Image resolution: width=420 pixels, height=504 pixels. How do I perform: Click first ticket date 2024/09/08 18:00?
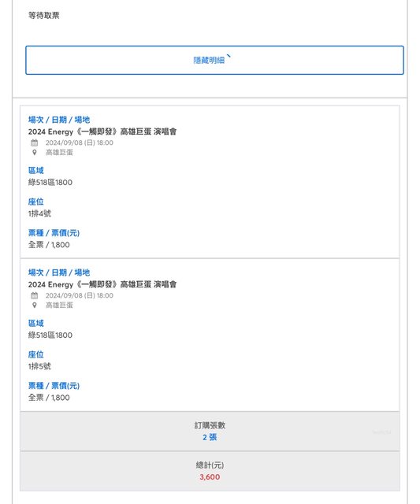point(80,143)
